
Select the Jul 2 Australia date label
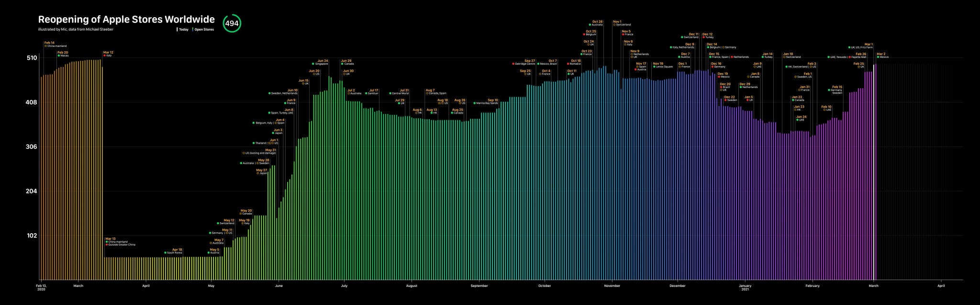pyautogui.click(x=351, y=90)
